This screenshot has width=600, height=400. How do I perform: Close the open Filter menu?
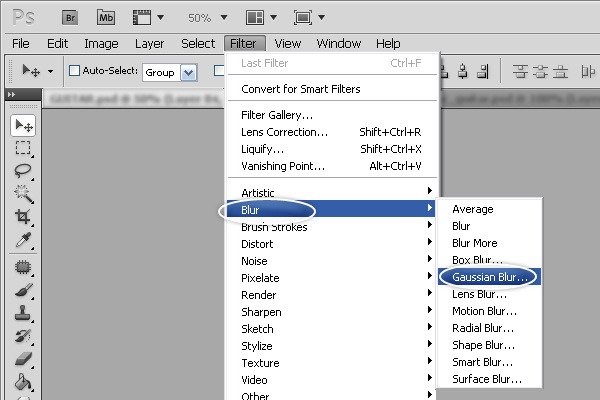[x=245, y=44]
